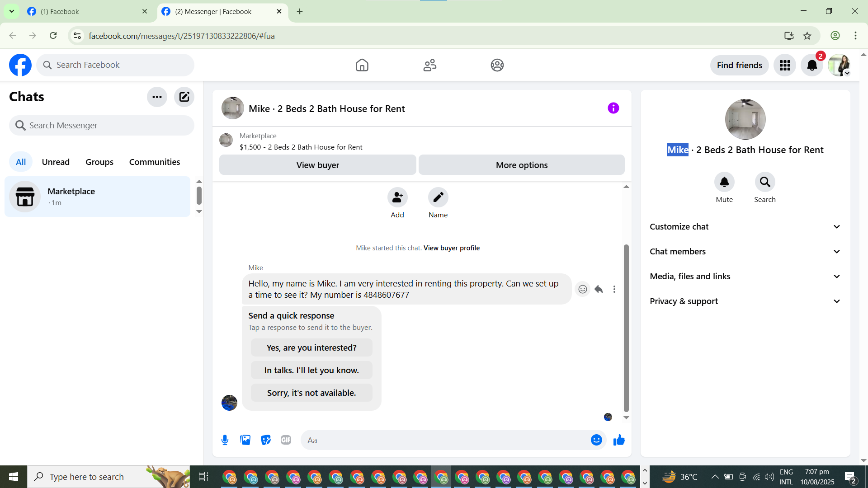Image resolution: width=868 pixels, height=488 pixels.
Task: Click the voice clip microphone icon
Action: [x=225, y=440]
